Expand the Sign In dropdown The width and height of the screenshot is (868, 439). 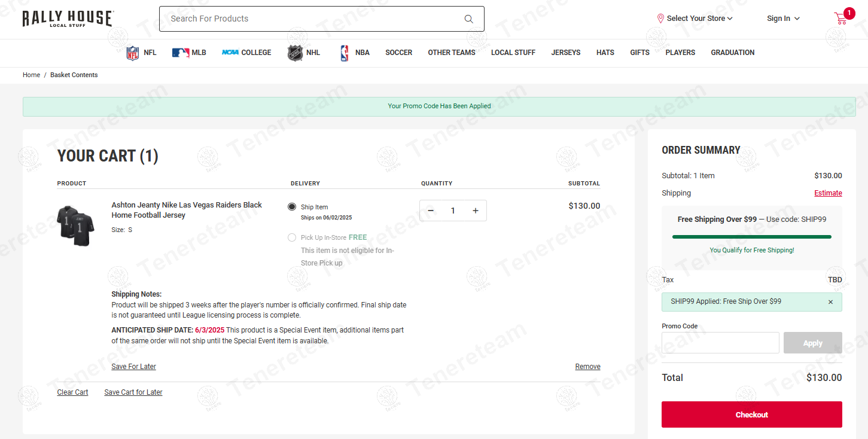[x=783, y=19]
